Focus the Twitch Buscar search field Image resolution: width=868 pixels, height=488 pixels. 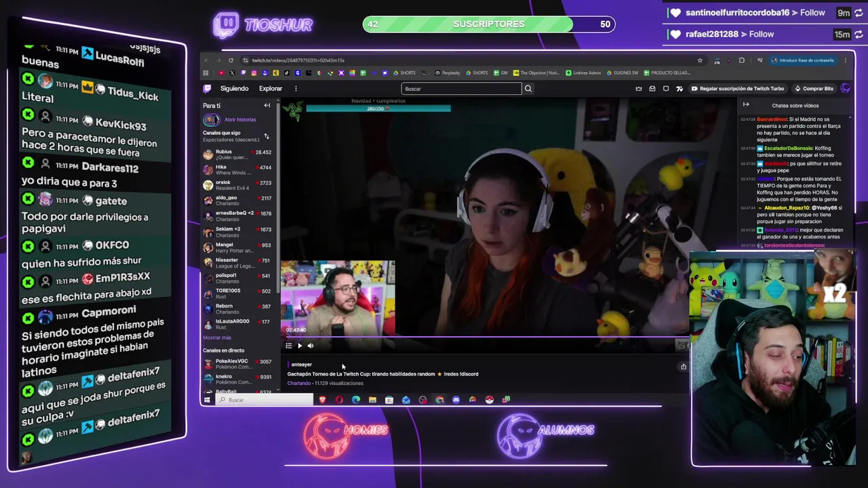462,89
